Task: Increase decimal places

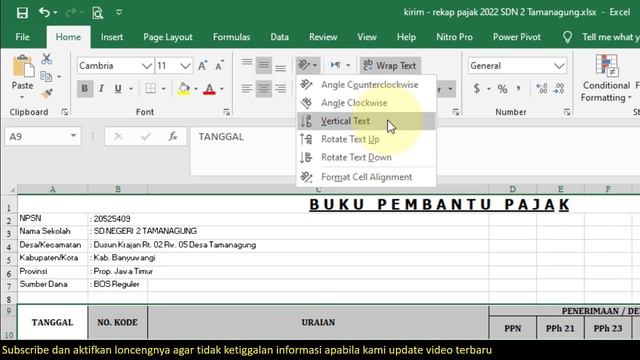Action: [x=542, y=89]
